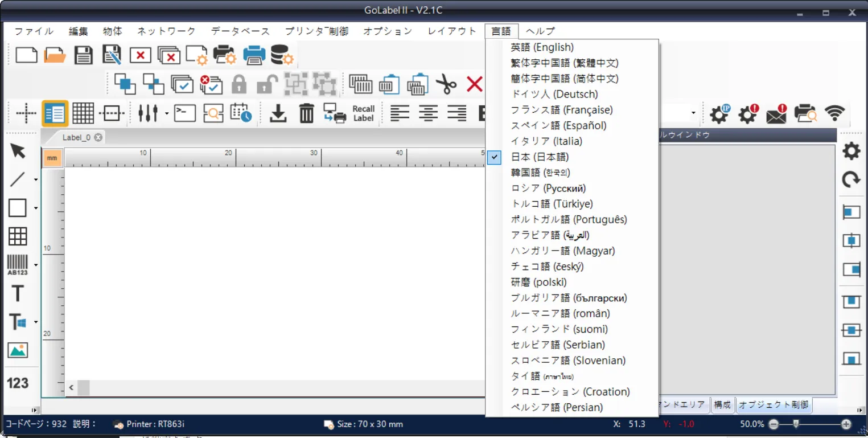Center align text in toolbar
Viewport: 868px width, 438px height.
point(428,113)
